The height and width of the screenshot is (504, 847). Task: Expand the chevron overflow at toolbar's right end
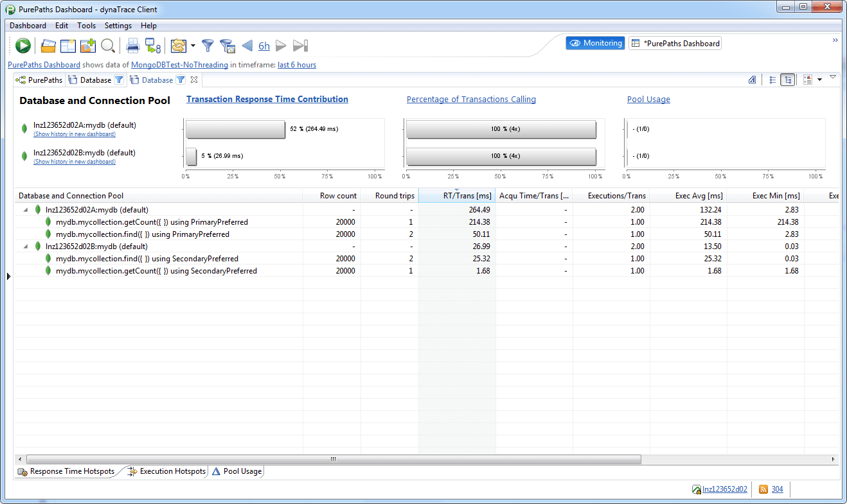(835, 40)
